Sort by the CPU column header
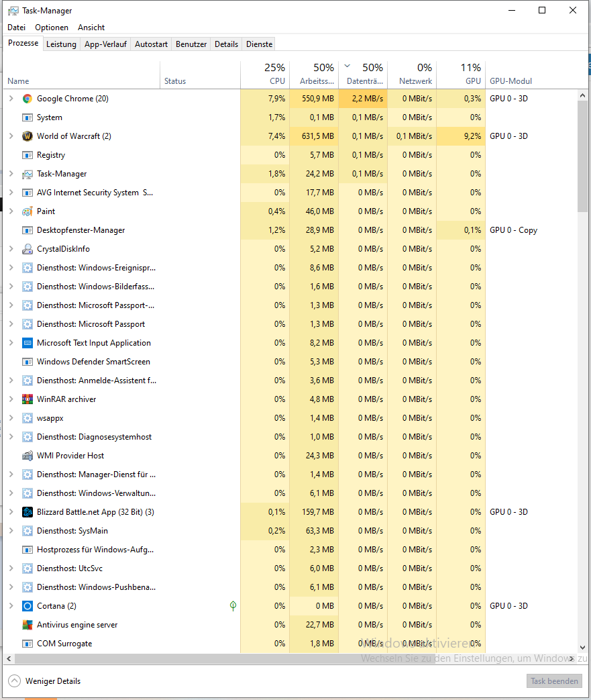The height and width of the screenshot is (700, 591). (x=265, y=74)
